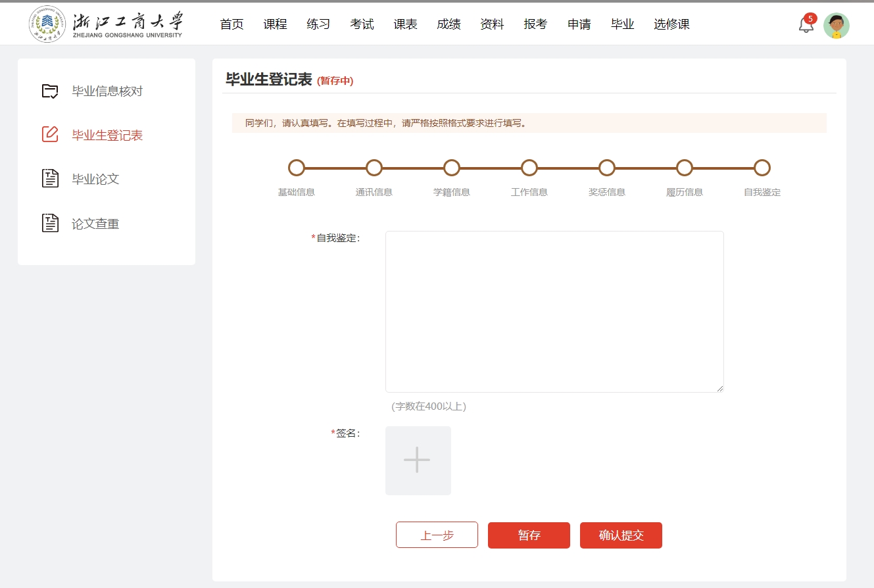The image size is (874, 588).
Task: Click the 论文查重 document icon
Action: (x=50, y=224)
